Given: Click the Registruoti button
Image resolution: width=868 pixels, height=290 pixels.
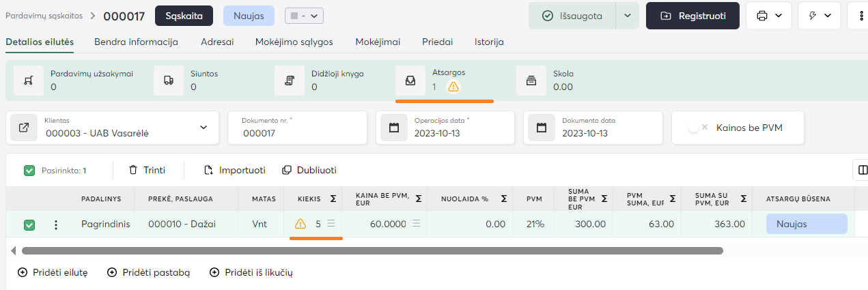Looking at the screenshot, I should [x=692, y=16].
